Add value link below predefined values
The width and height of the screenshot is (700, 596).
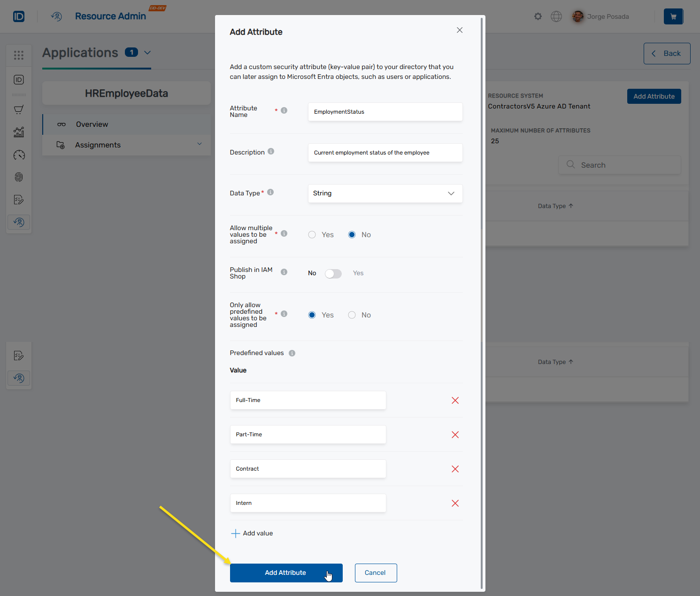pyautogui.click(x=252, y=533)
